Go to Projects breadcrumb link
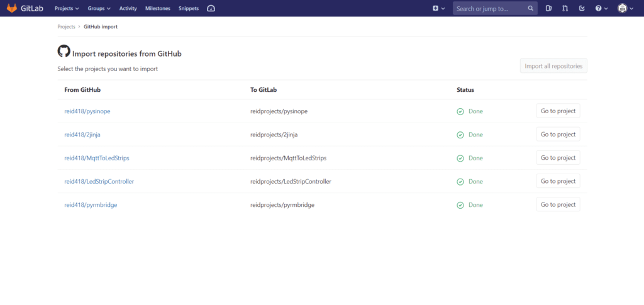Screen dimensions: 644x305 pyautogui.click(x=66, y=26)
